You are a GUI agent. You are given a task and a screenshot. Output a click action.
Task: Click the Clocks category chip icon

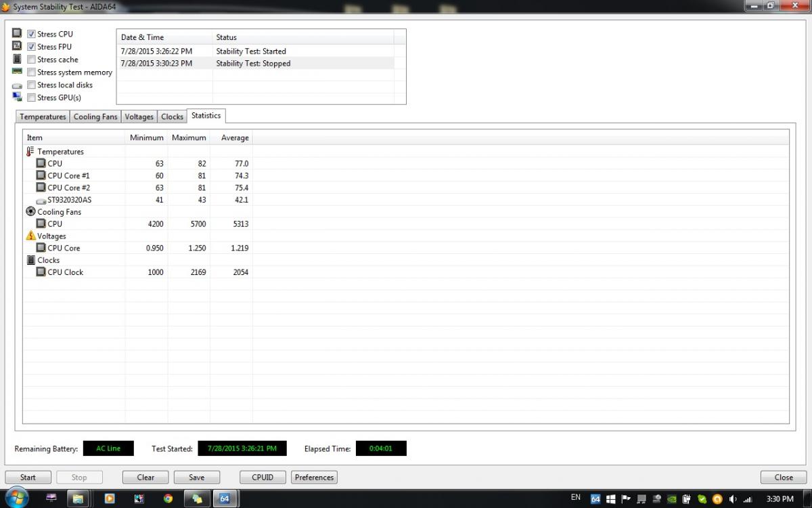pos(30,260)
